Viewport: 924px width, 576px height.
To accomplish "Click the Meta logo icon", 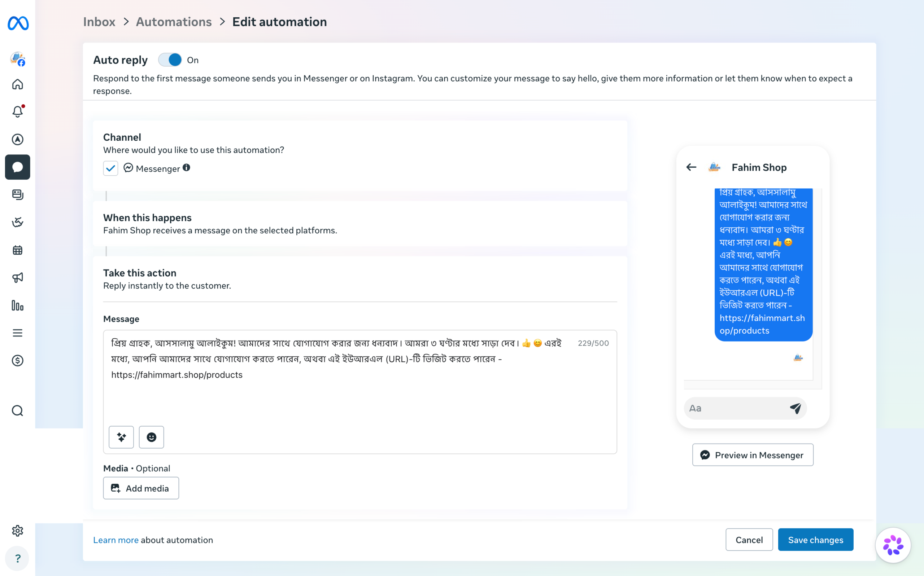I will tap(18, 23).
